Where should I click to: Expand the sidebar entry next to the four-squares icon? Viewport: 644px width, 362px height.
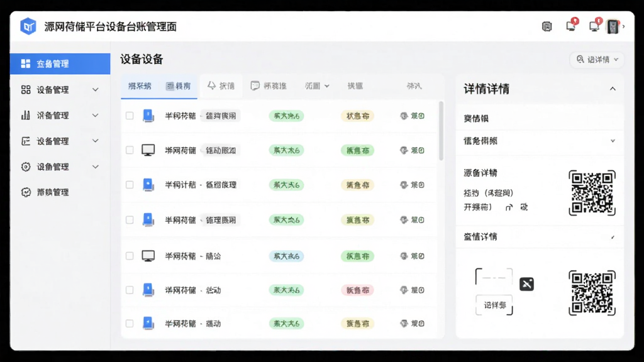point(96,89)
